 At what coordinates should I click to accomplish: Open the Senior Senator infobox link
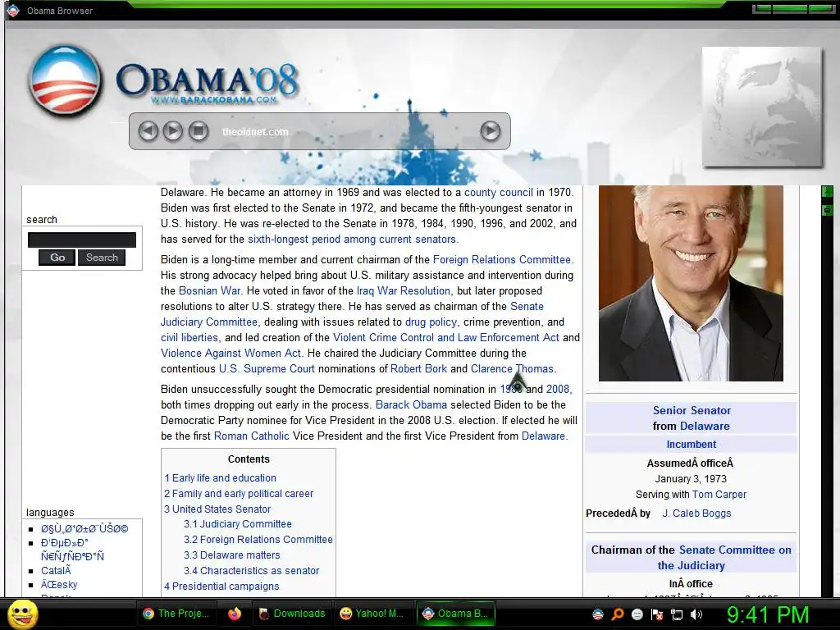tap(691, 410)
